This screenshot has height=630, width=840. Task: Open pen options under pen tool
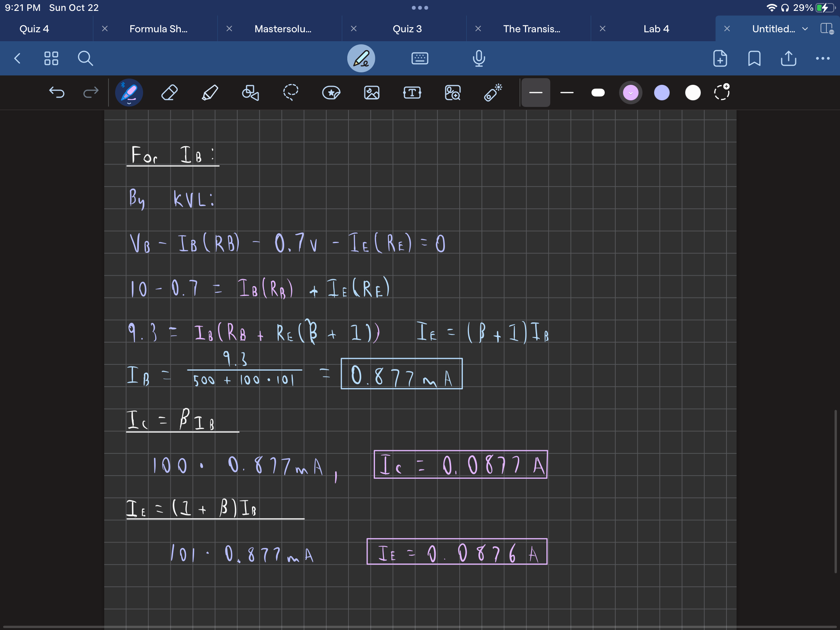click(129, 103)
